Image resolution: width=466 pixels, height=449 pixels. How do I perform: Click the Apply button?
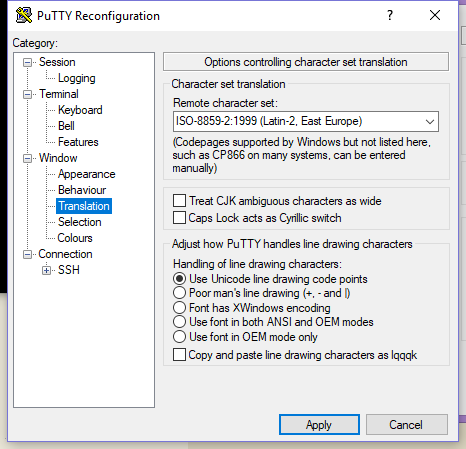[319, 425]
